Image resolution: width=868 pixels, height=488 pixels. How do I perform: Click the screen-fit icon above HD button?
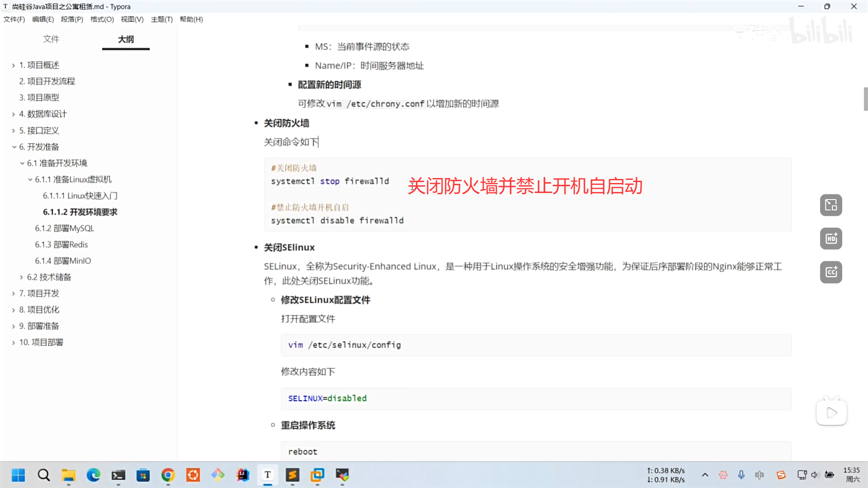coord(831,205)
